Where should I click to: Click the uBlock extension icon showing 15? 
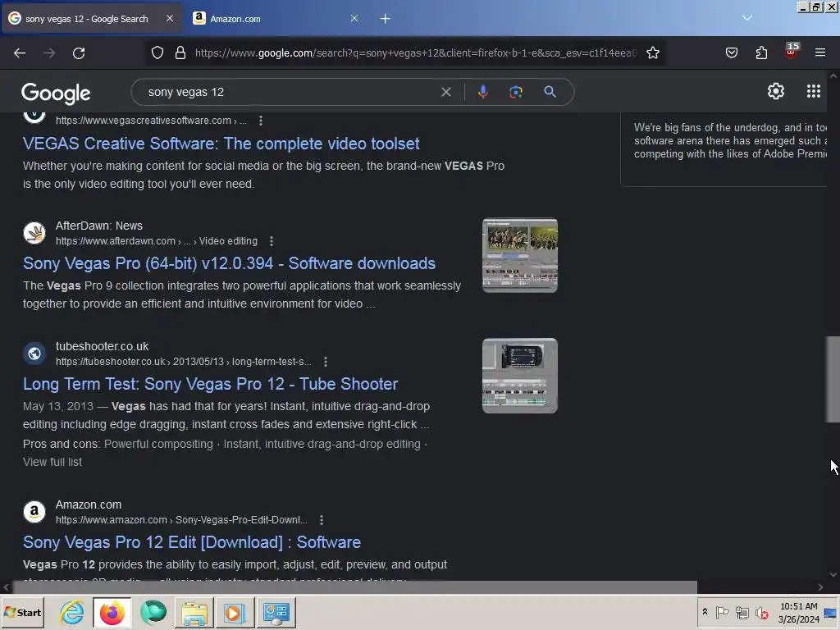click(x=792, y=52)
